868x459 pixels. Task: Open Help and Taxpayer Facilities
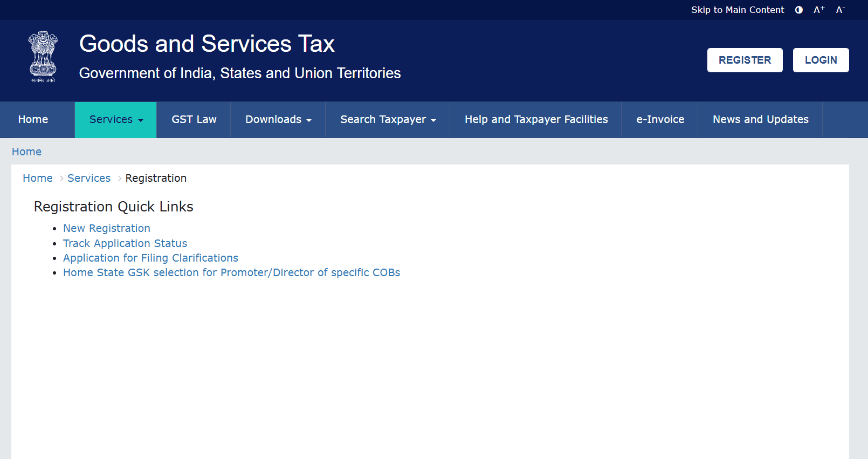click(x=536, y=119)
